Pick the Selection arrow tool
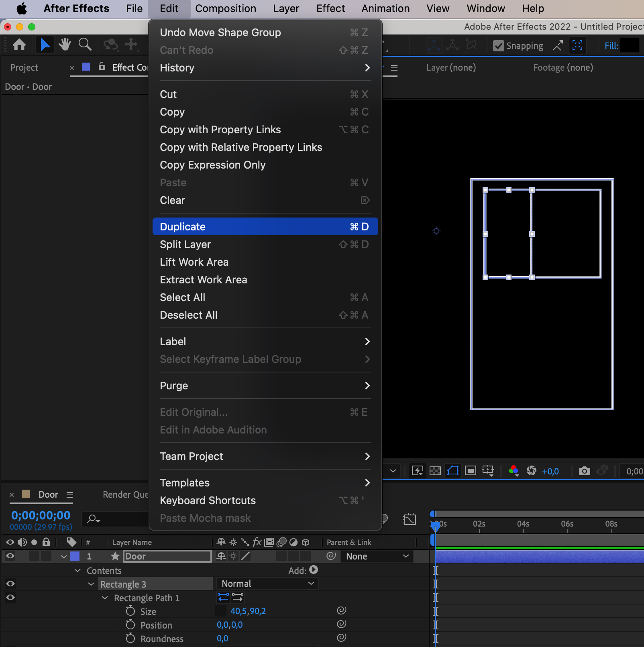The width and height of the screenshot is (644, 647). point(45,45)
